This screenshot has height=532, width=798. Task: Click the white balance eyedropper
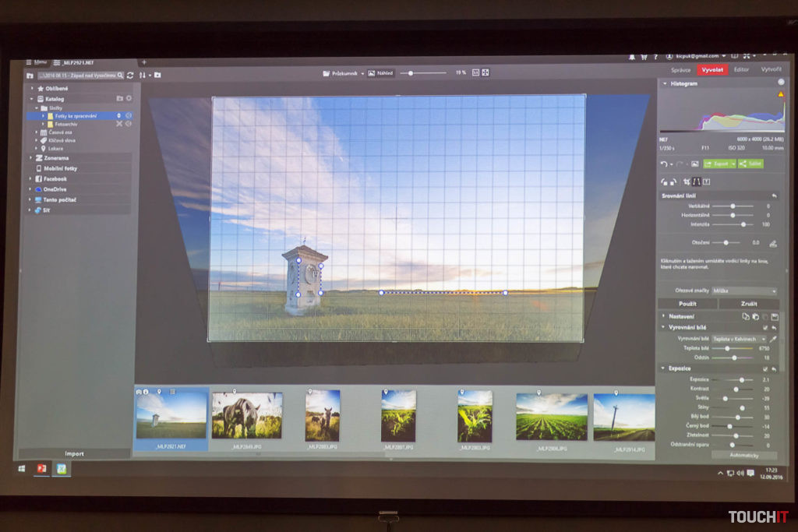pos(773,339)
